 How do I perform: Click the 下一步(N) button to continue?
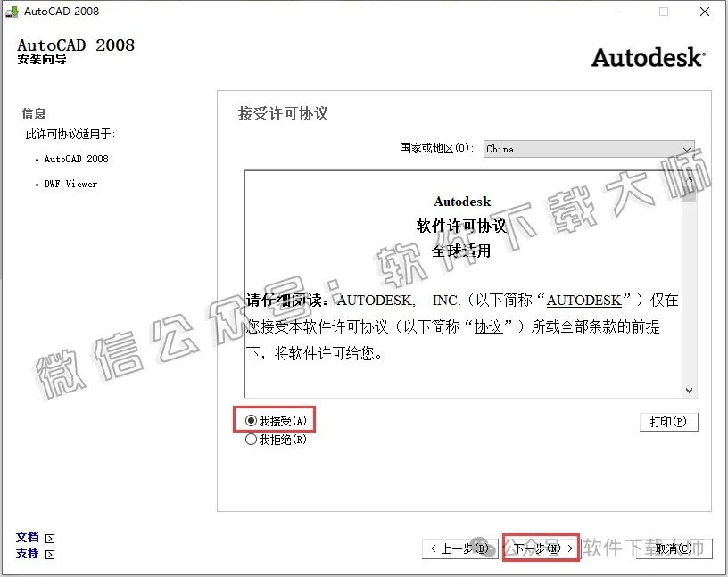[540, 548]
